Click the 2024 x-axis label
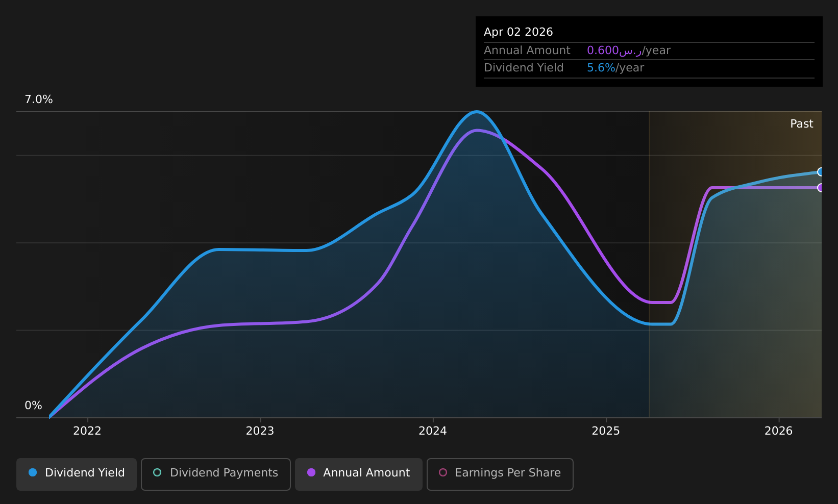 coord(433,431)
